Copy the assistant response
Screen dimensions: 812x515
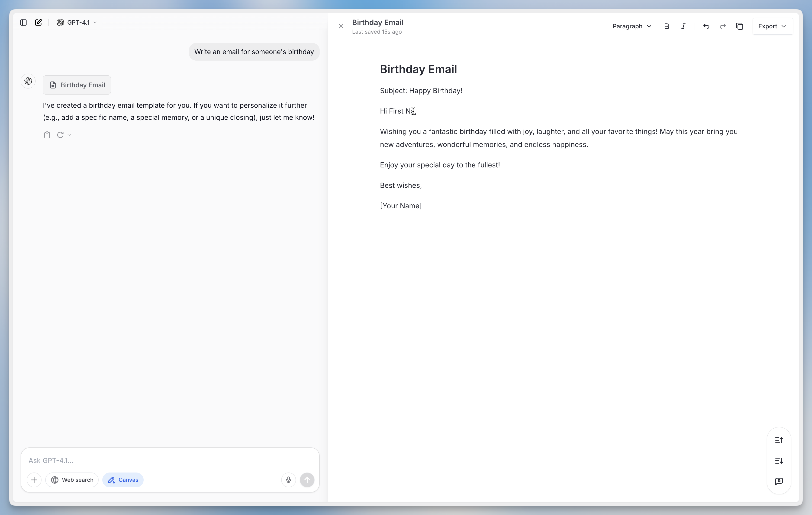pyautogui.click(x=47, y=135)
